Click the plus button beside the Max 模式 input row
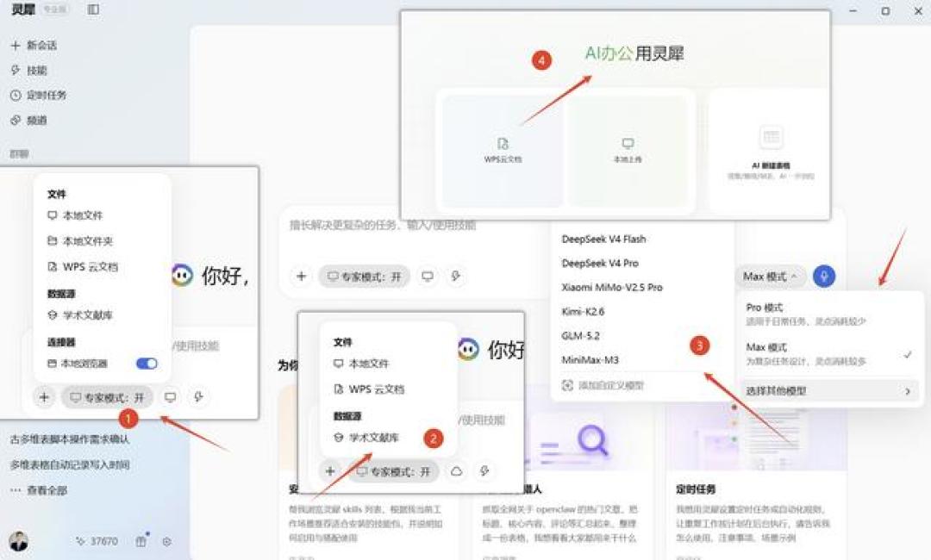This screenshot has width=931, height=560. tap(301, 276)
